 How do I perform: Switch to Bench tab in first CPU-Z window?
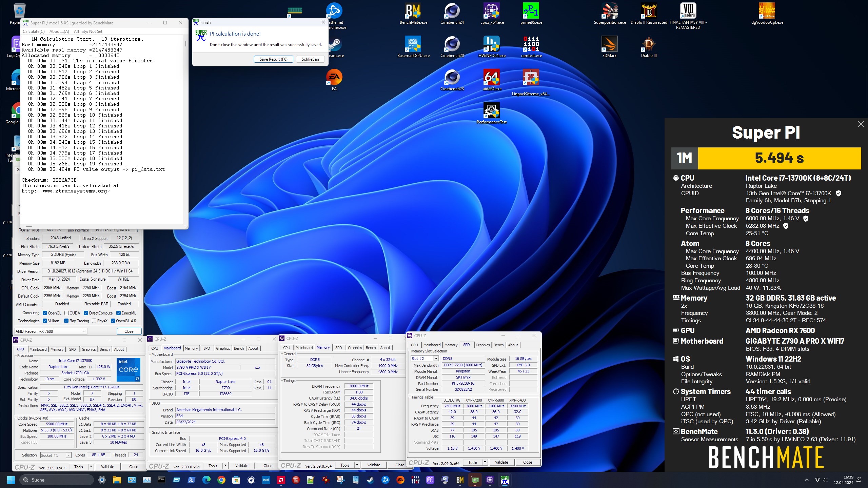point(104,349)
